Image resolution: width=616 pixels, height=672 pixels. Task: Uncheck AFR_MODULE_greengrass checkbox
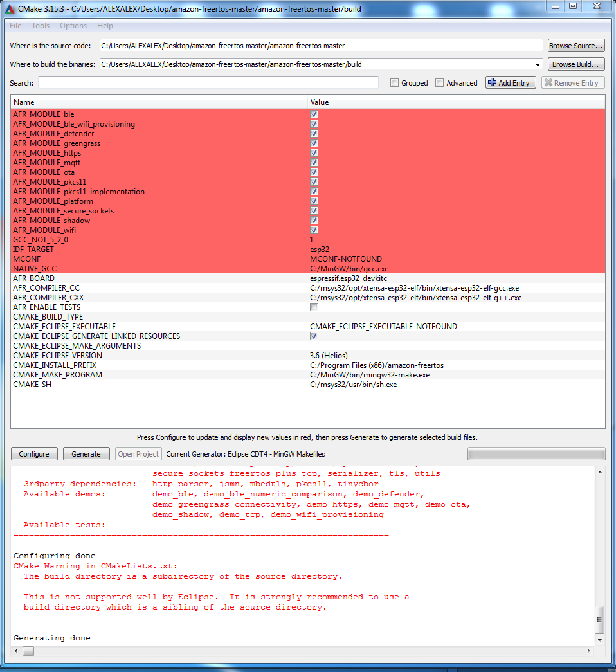point(314,143)
